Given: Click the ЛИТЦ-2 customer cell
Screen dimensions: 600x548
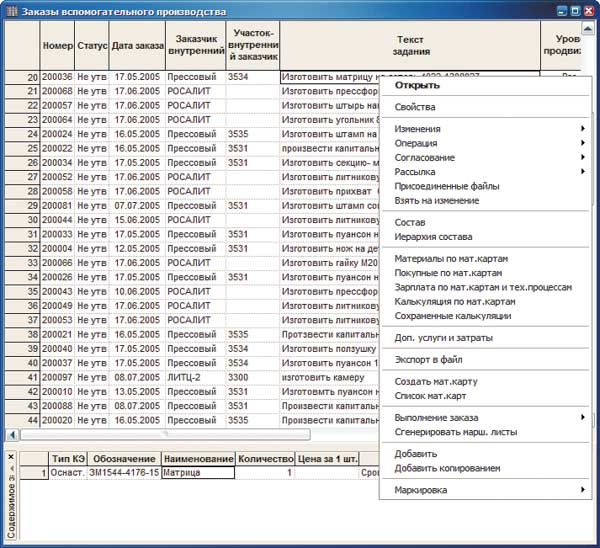Looking at the screenshot, I should (x=196, y=377).
